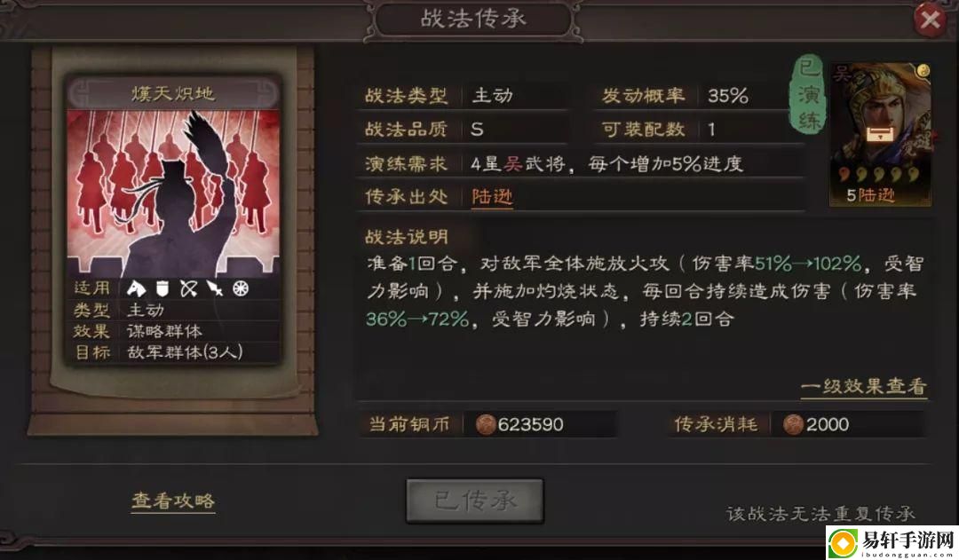Click the 传承消耗 cost field

pos(848,424)
